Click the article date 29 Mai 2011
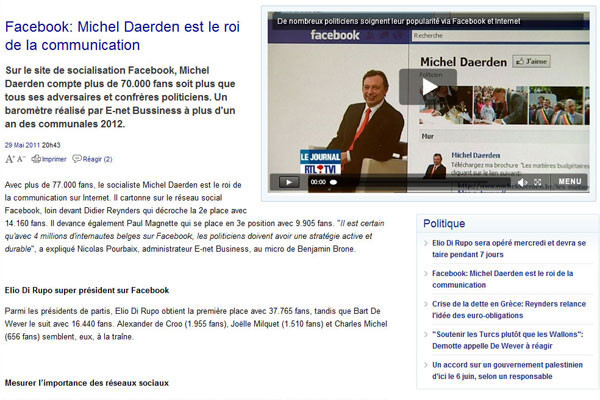600x400 pixels. point(22,145)
